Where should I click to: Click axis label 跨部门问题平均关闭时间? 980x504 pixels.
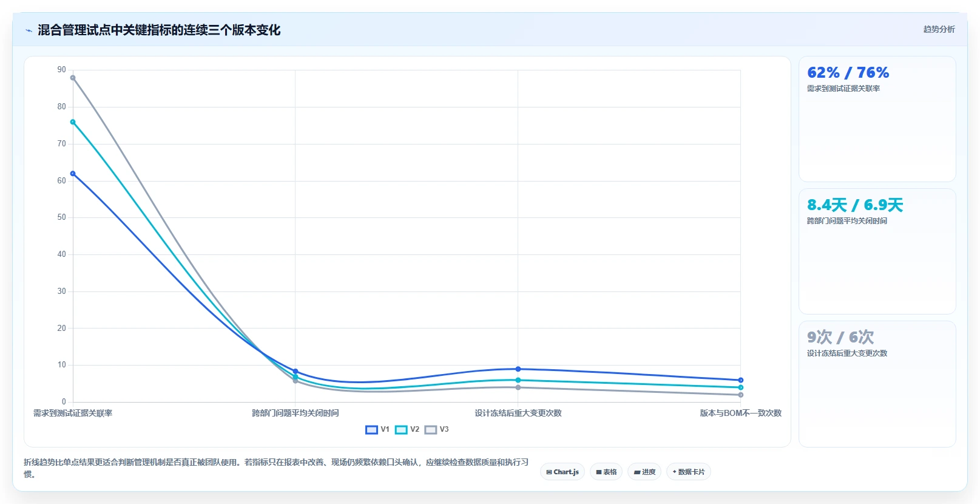(296, 413)
